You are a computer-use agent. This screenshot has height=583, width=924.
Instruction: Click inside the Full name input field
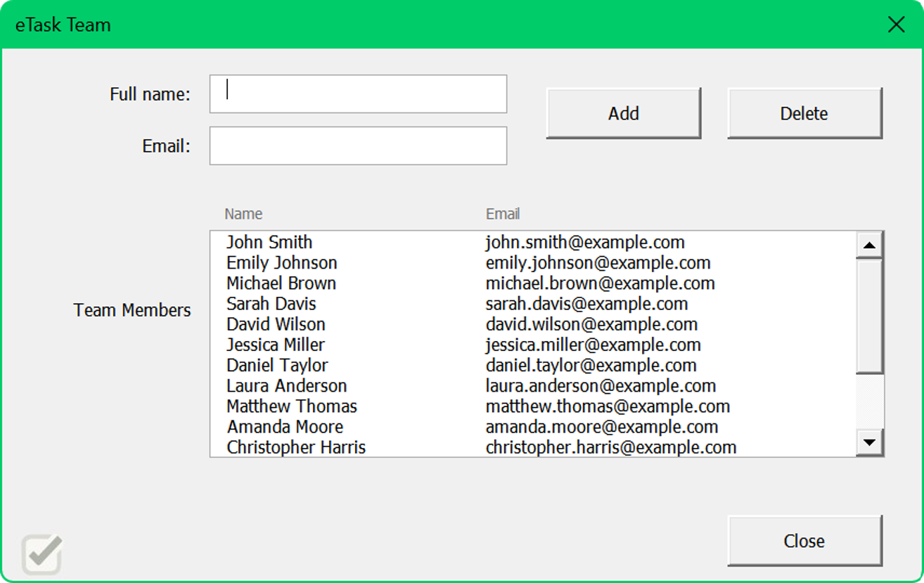click(x=357, y=93)
